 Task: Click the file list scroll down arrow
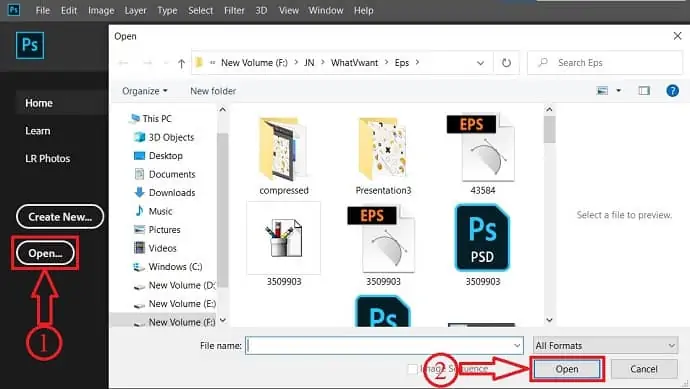549,320
